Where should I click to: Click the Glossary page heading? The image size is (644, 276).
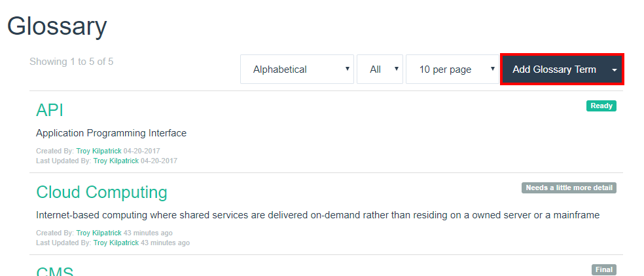pyautogui.click(x=57, y=27)
